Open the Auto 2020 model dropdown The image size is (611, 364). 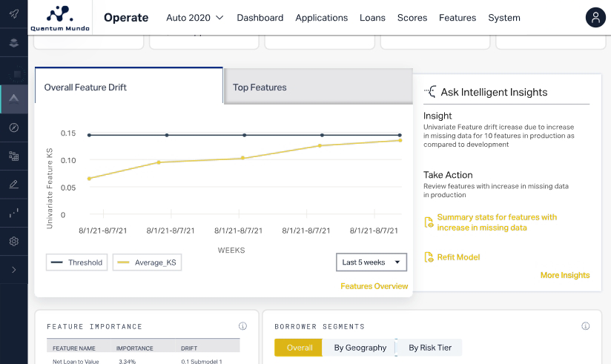coord(194,18)
